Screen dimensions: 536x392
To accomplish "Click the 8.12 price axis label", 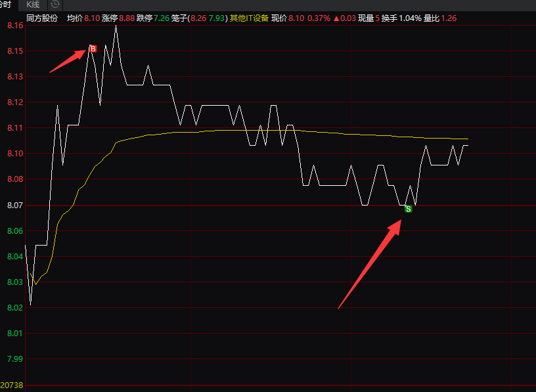I will [x=15, y=102].
